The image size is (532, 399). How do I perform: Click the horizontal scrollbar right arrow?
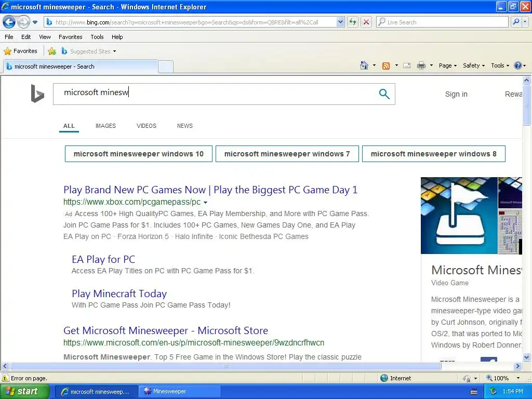[x=517, y=366]
